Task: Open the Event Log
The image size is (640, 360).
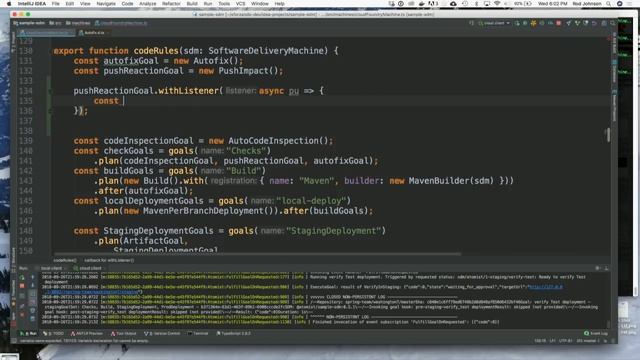Action: [x=596, y=333]
